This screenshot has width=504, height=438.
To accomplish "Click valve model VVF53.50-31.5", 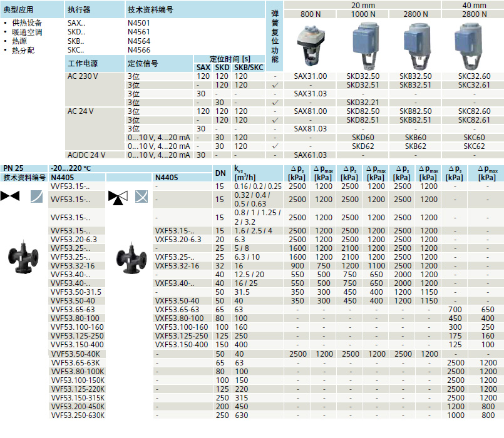I will (76, 292).
